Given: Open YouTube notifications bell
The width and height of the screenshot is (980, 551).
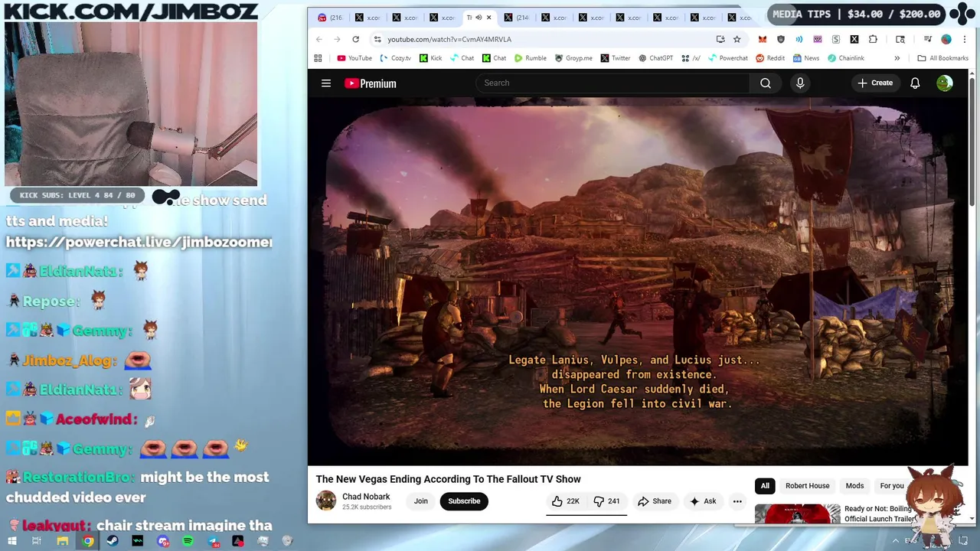Looking at the screenshot, I should tap(915, 83).
